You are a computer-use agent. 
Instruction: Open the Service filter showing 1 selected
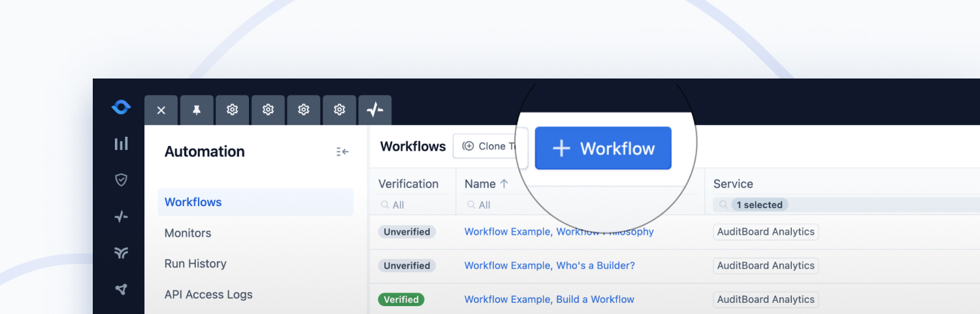759,205
